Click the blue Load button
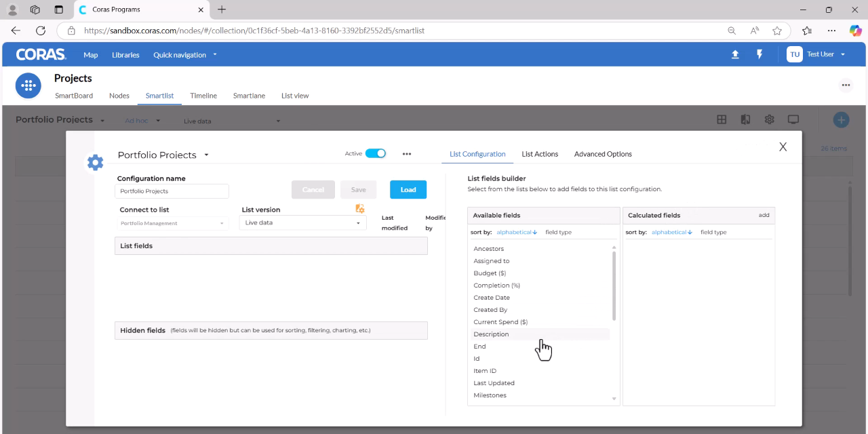 coord(408,190)
